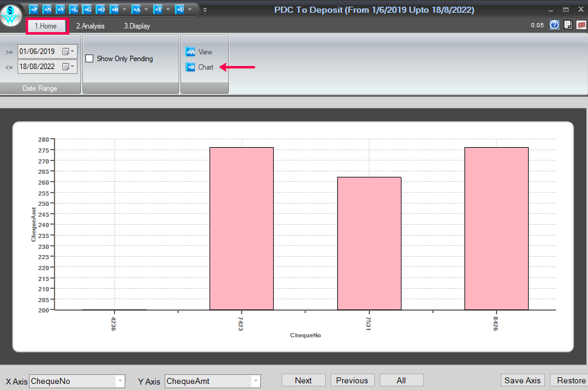This screenshot has height=390, width=588.
Task: Click the P quick access toolbar icon
Action: (33, 10)
